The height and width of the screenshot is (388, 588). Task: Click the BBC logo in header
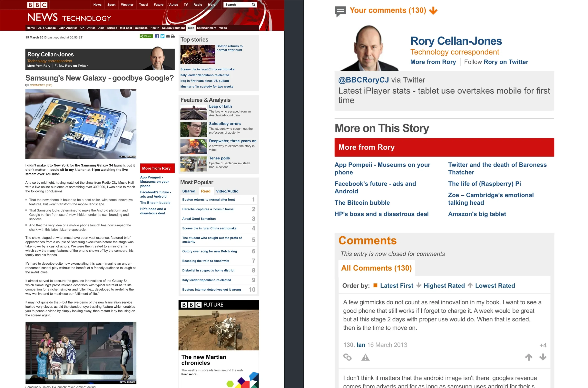[x=37, y=5]
